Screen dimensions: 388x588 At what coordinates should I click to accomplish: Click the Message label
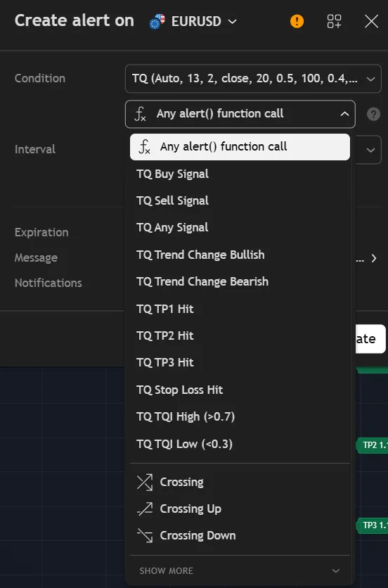coord(36,258)
